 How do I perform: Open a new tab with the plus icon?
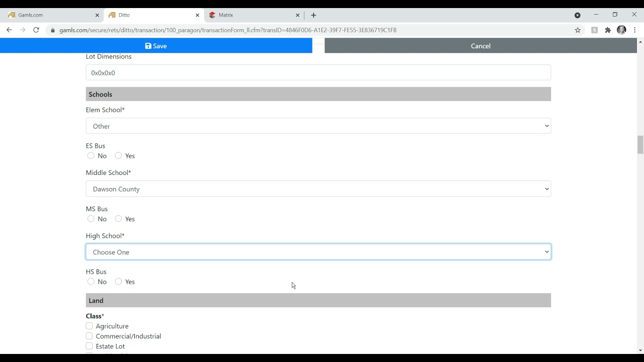click(x=313, y=15)
